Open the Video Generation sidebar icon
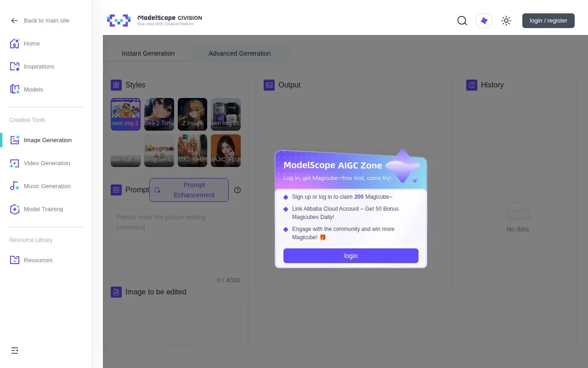 [15, 163]
